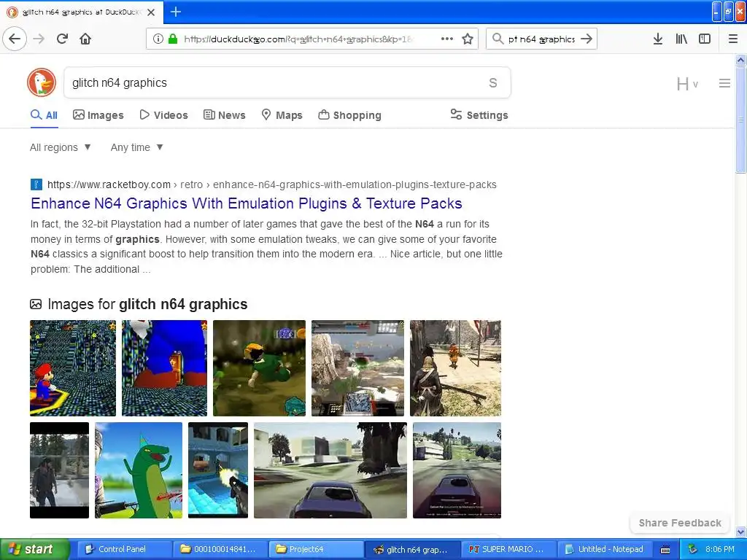Image resolution: width=747 pixels, height=560 pixels.
Task: Open the Library bookmarks and history icon
Action: point(681,39)
